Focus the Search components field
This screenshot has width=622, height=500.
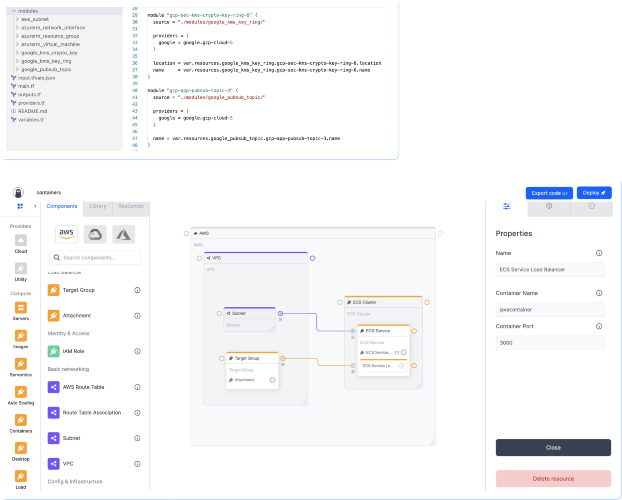coord(95,258)
